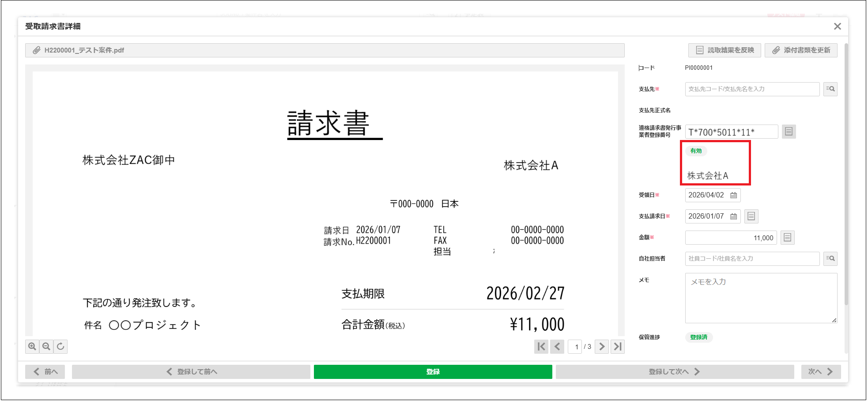Go to previous PDF page
Screen dimensions: 868x401
[x=557, y=347]
